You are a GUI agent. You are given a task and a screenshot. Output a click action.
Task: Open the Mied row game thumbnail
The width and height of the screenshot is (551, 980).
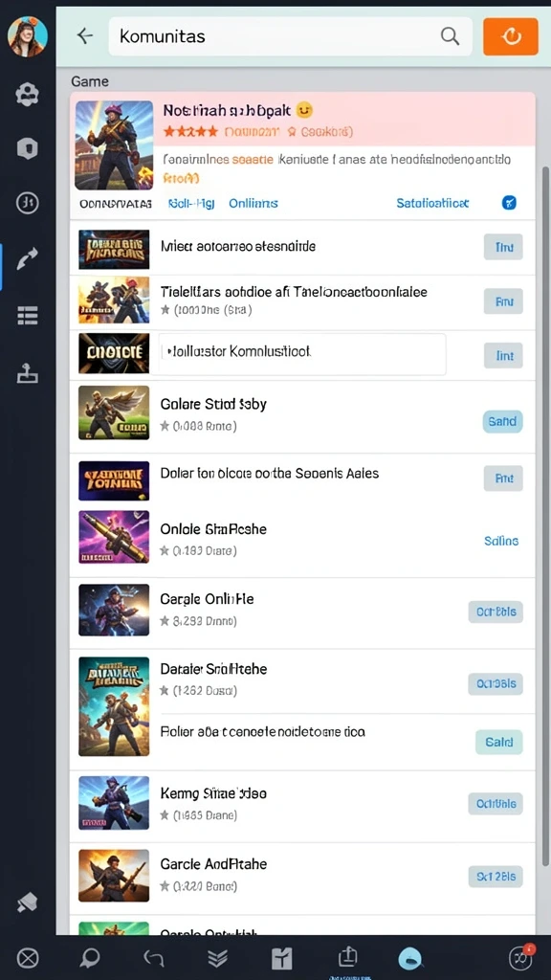(x=114, y=250)
